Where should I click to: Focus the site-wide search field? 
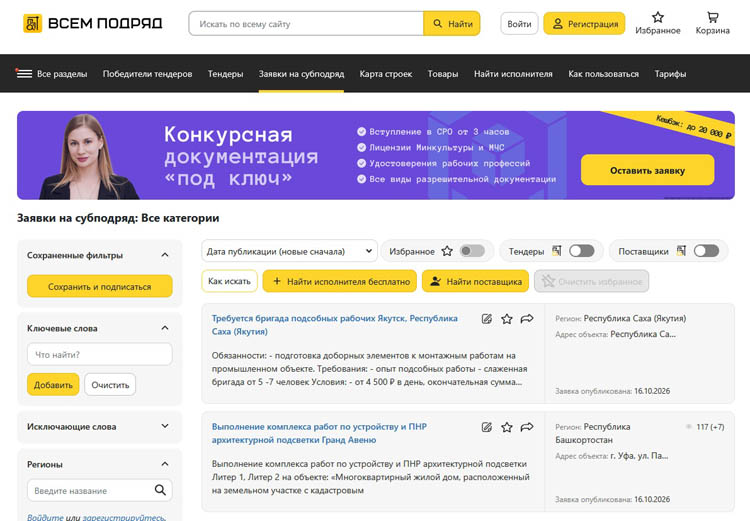click(x=306, y=23)
